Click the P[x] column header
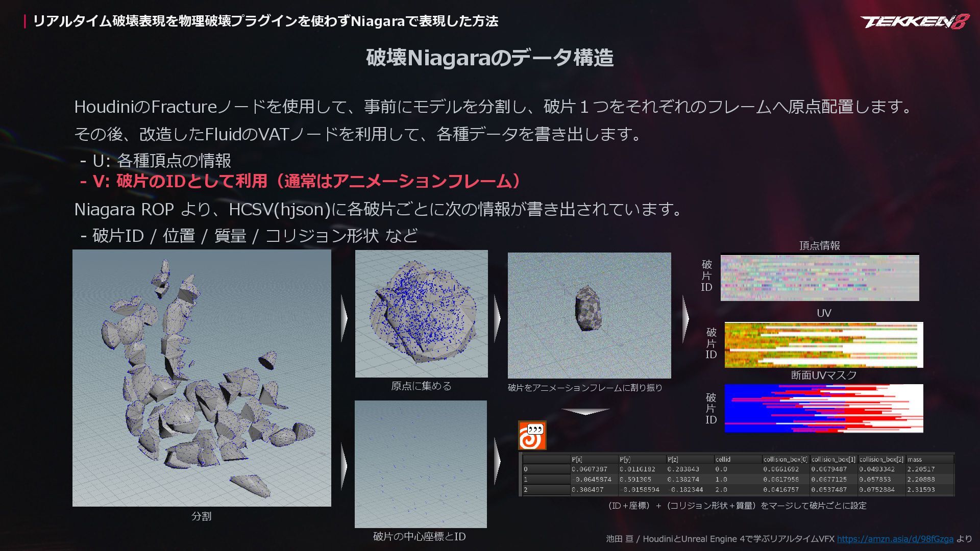This screenshot has height=551, width=980. [x=577, y=459]
